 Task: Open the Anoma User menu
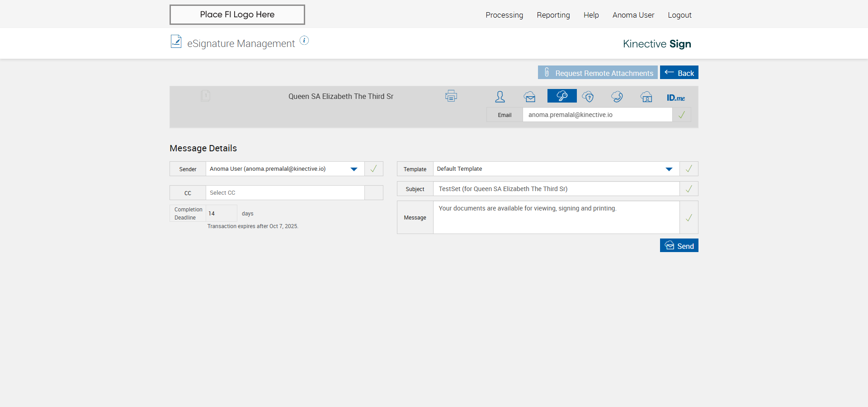(x=633, y=15)
